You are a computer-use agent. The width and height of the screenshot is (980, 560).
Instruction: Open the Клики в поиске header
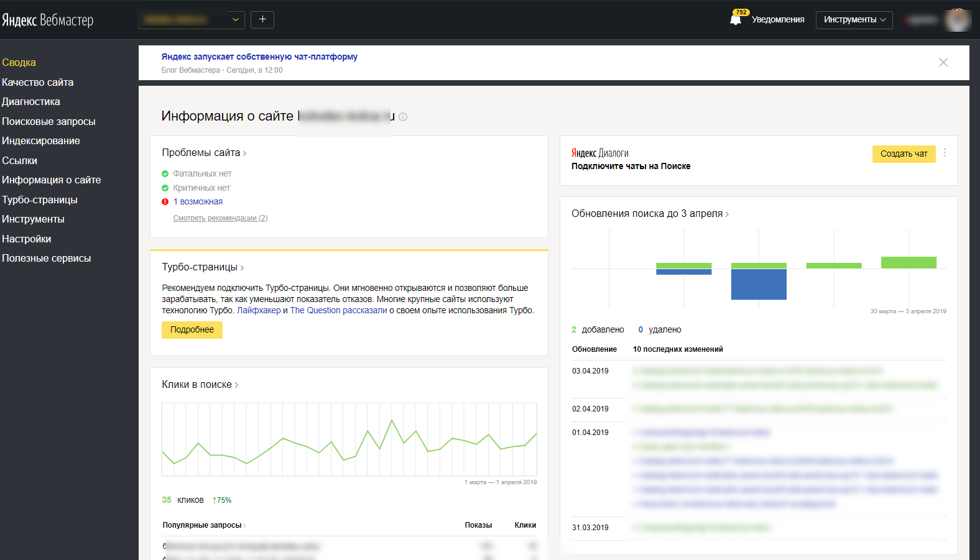point(200,385)
